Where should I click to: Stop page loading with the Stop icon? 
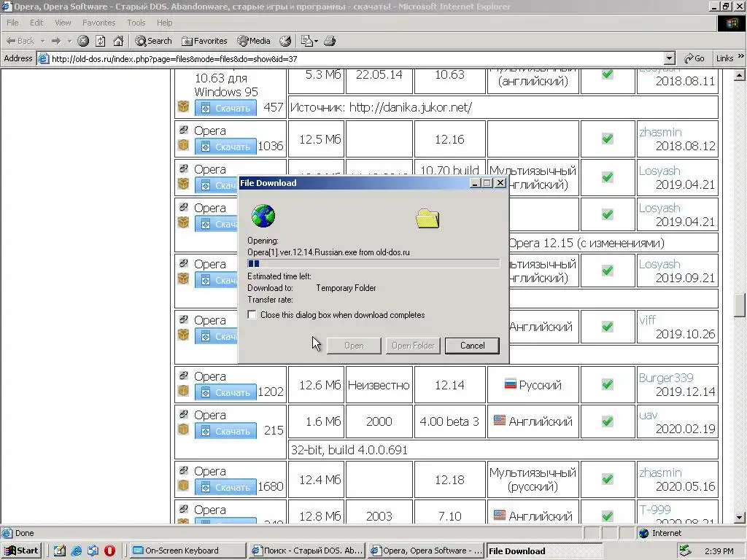pyautogui.click(x=83, y=41)
